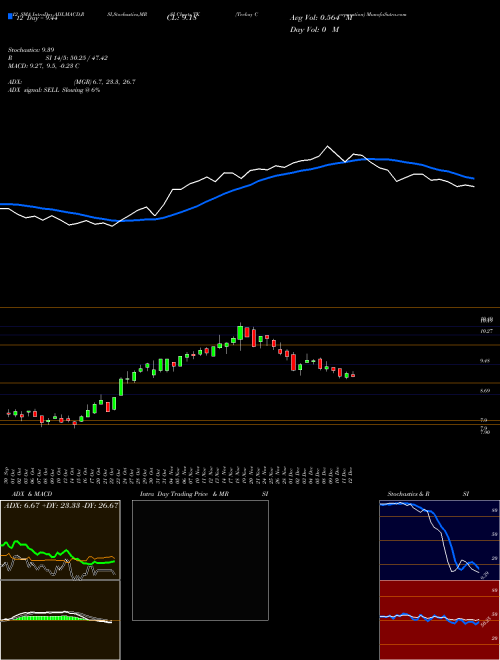Open the ADX indicator chart panel
The width and height of the screenshot is (500, 660).
pyautogui.click(x=60, y=540)
